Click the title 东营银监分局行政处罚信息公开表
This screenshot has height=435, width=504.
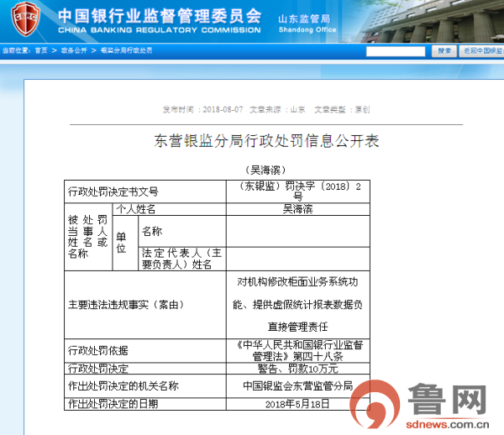tap(266, 141)
